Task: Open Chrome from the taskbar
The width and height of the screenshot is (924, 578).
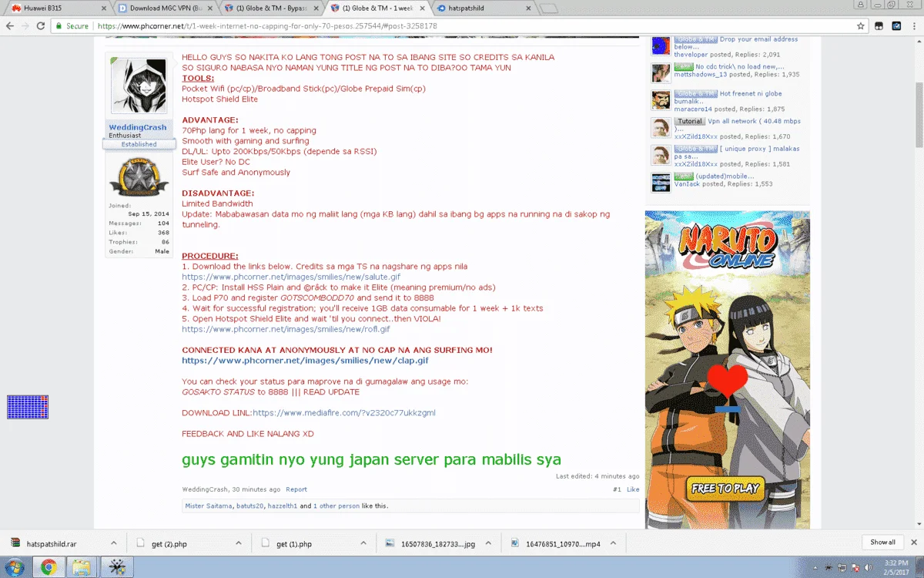Action: (x=48, y=568)
